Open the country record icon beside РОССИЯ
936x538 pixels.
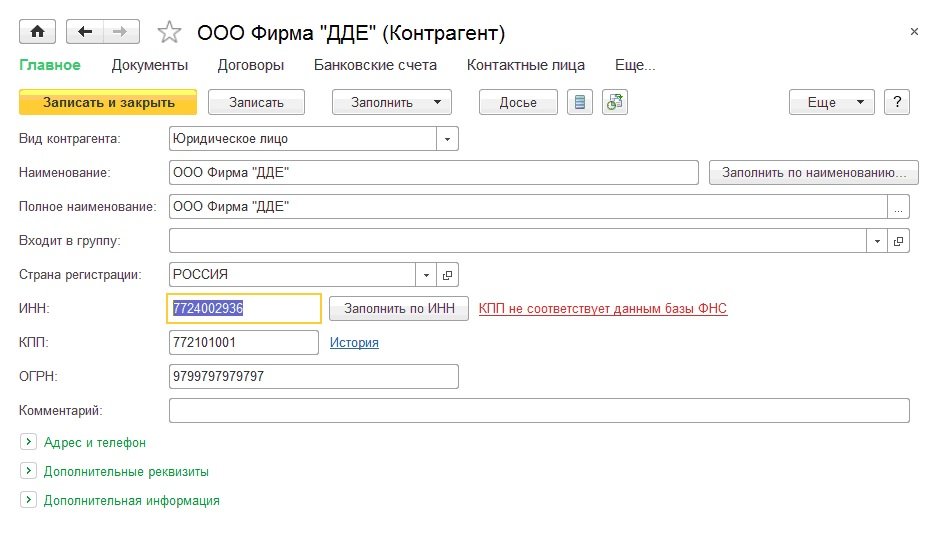click(447, 274)
